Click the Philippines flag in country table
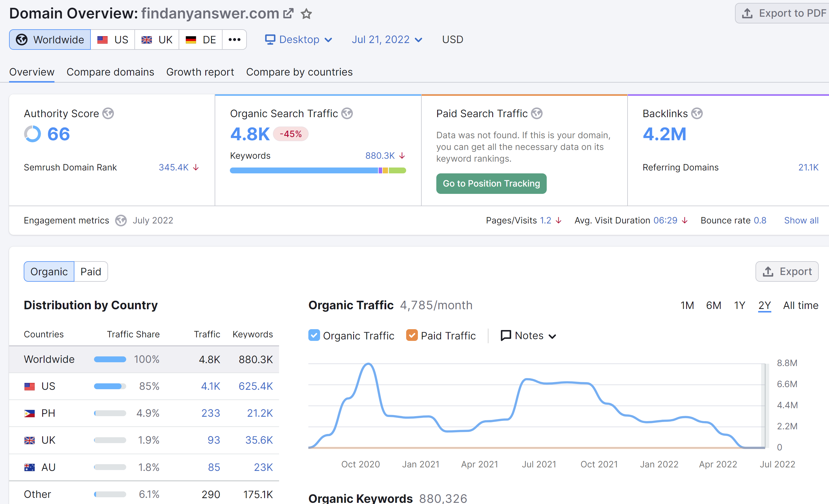 (30, 413)
